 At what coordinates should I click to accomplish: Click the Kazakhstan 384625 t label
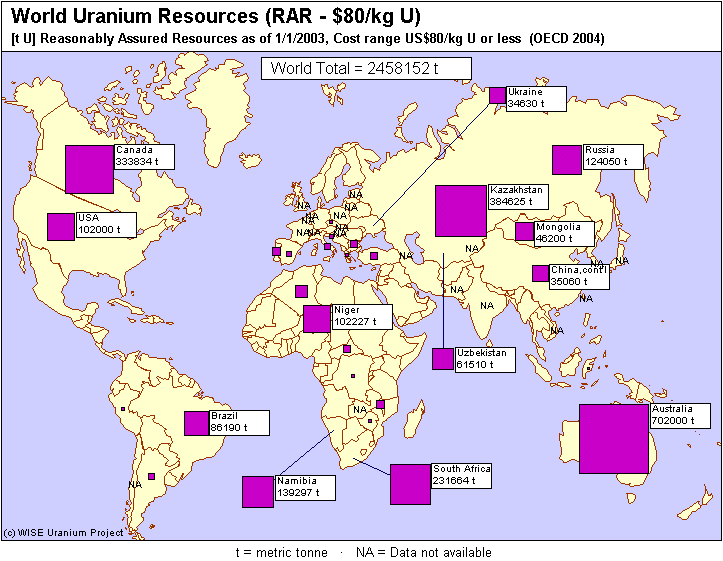tap(519, 195)
